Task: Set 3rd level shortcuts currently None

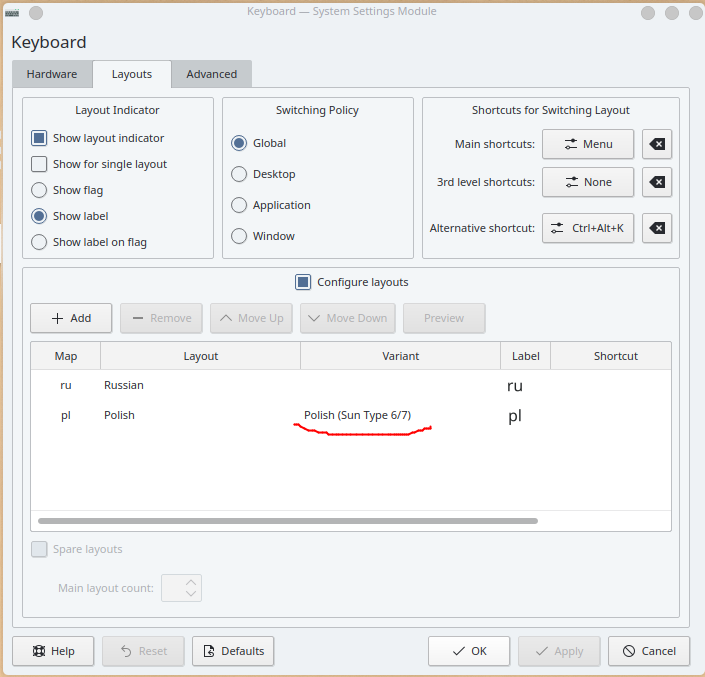Action: pyautogui.click(x=588, y=182)
